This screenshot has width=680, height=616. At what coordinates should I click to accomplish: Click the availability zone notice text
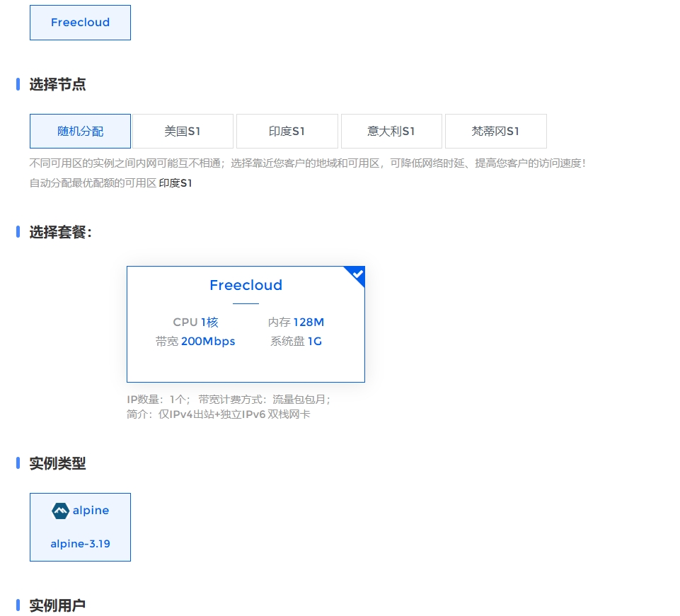[x=308, y=163]
